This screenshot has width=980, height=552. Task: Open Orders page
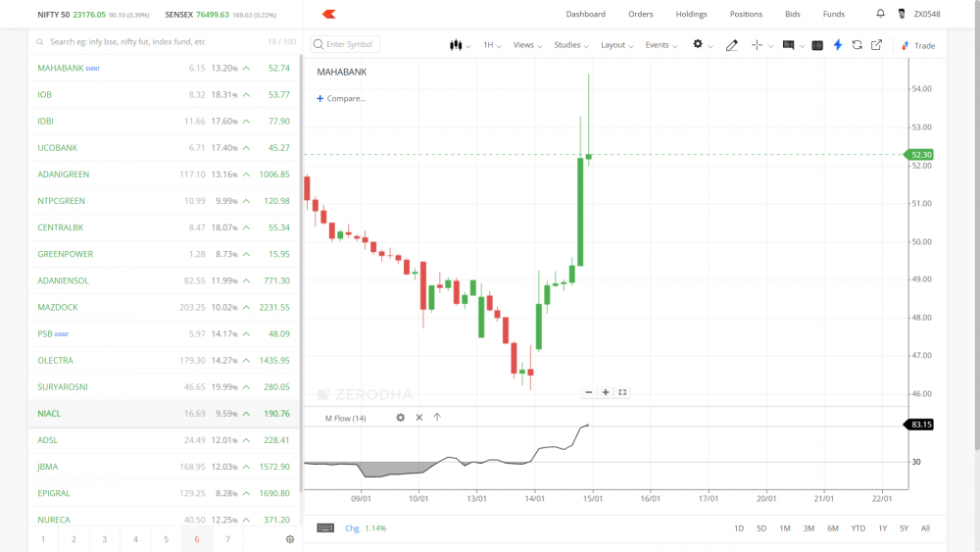pyautogui.click(x=641, y=14)
